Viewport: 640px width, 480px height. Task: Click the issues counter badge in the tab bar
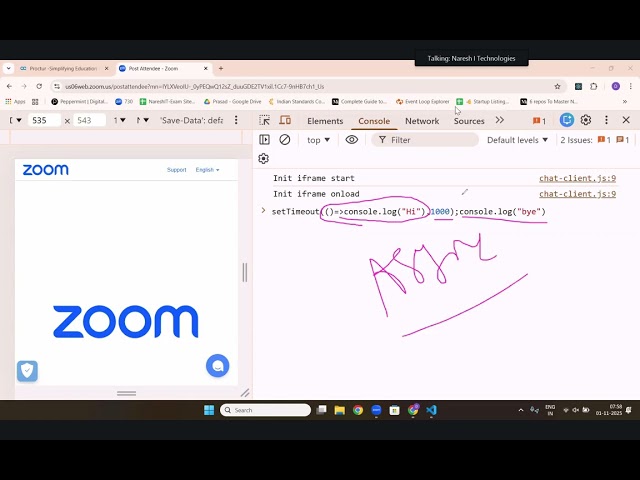click(x=539, y=121)
